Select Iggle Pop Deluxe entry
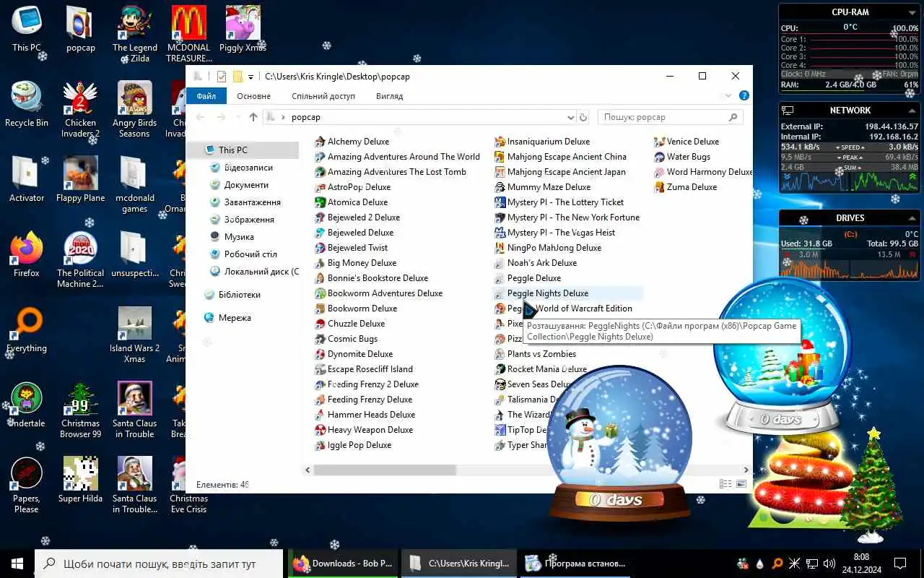Viewport: 924px width, 578px height. point(359,445)
